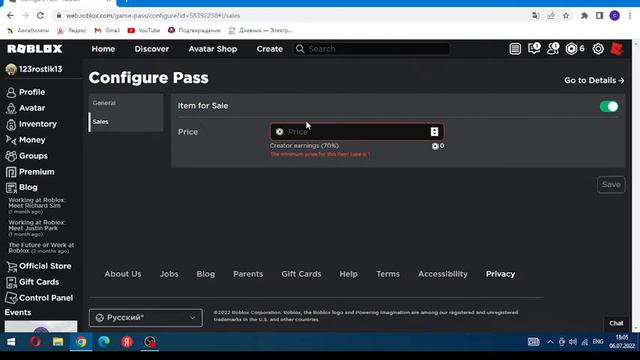Reload the page in Chrome

point(40,16)
